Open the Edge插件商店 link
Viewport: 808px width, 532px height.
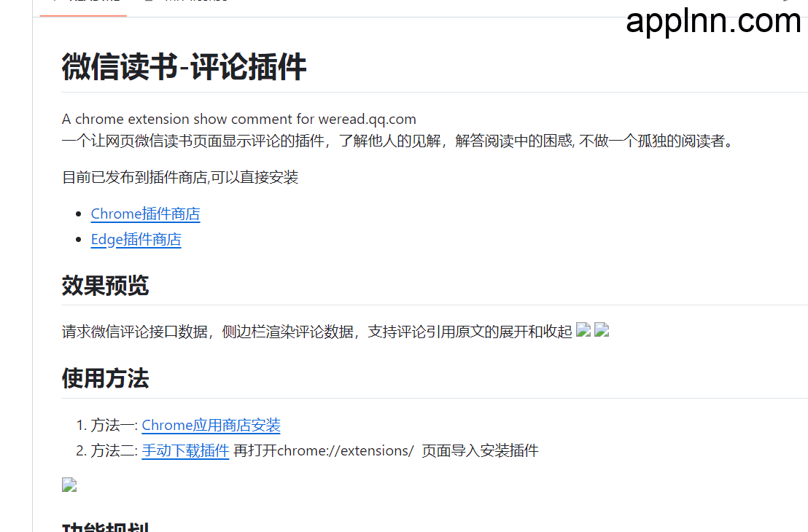coord(136,239)
